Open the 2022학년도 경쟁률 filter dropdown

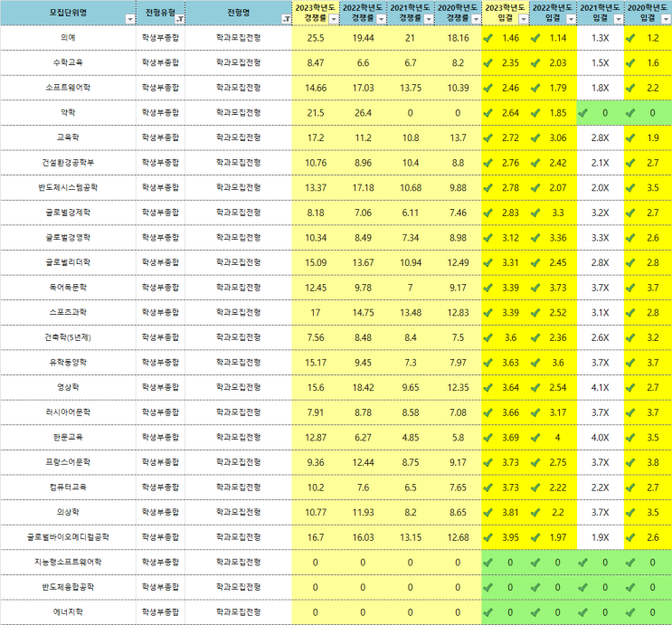381,19
